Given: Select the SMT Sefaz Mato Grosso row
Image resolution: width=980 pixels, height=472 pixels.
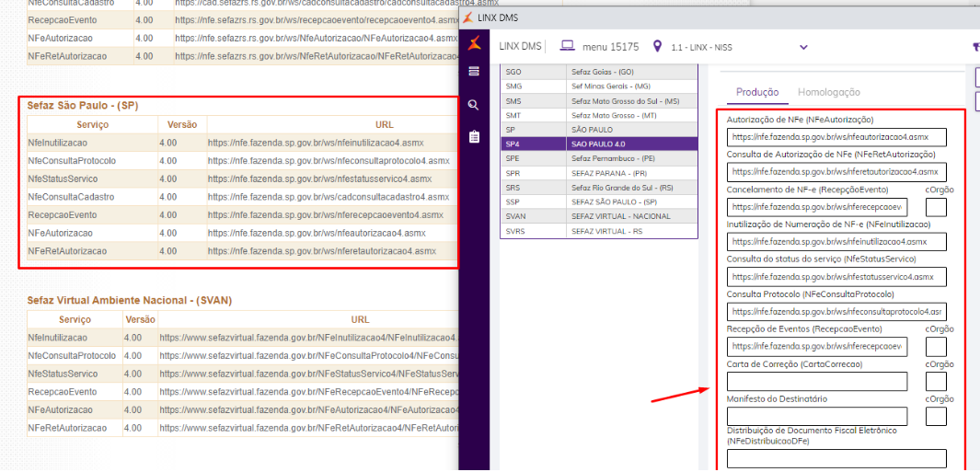Looking at the screenshot, I should [x=599, y=115].
